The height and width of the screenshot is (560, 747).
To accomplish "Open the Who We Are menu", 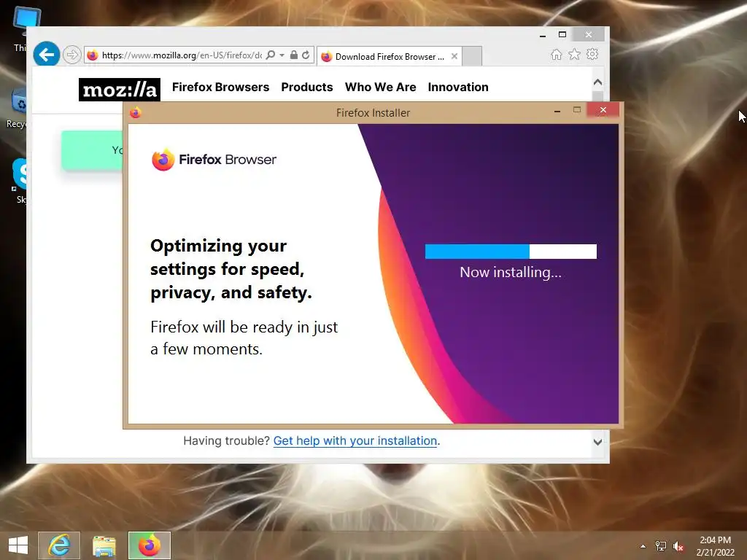I will click(x=381, y=87).
